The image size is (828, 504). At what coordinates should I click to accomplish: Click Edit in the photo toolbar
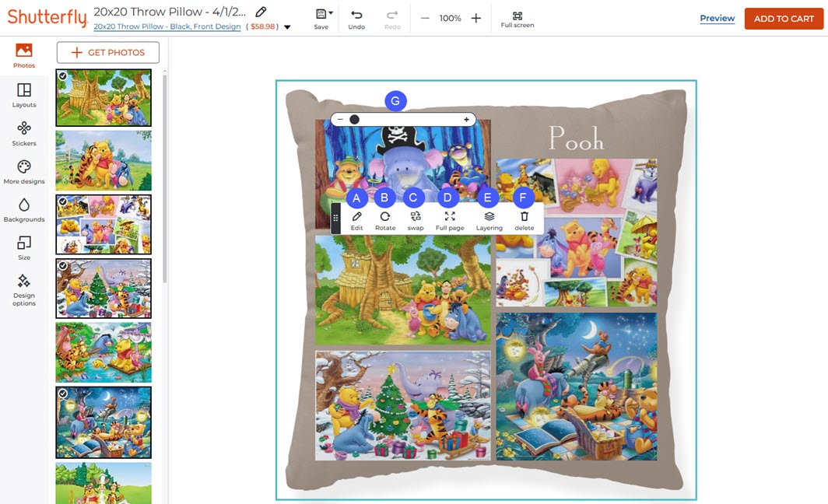point(356,221)
